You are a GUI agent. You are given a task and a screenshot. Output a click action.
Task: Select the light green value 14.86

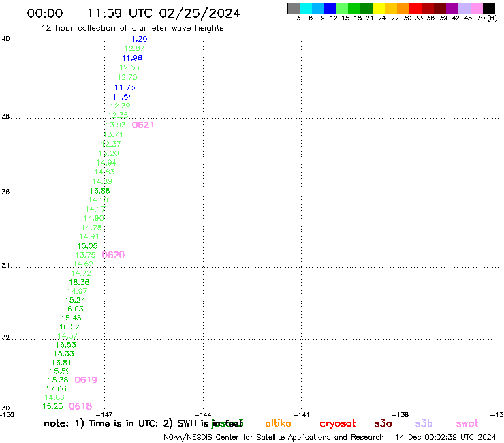point(54,397)
